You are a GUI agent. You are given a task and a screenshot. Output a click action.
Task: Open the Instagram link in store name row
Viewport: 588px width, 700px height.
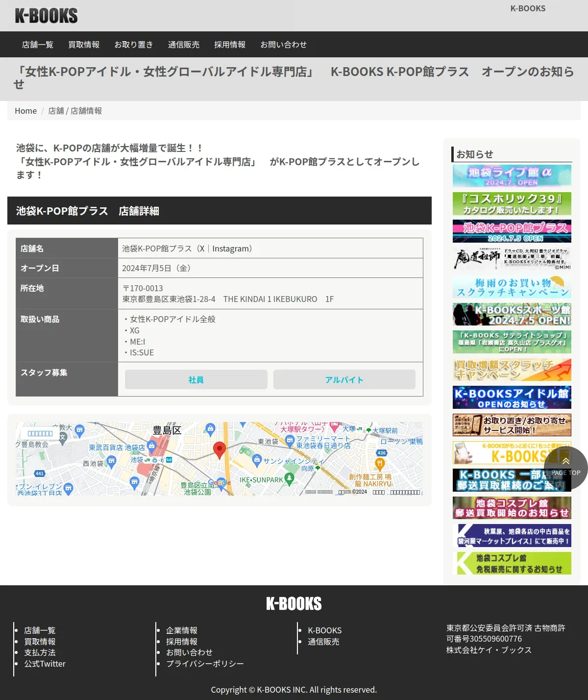pyautogui.click(x=230, y=249)
